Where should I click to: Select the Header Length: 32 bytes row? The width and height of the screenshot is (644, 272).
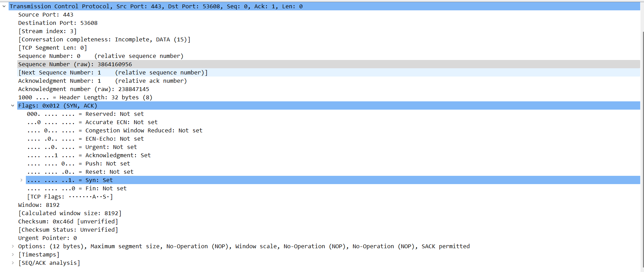(85, 97)
